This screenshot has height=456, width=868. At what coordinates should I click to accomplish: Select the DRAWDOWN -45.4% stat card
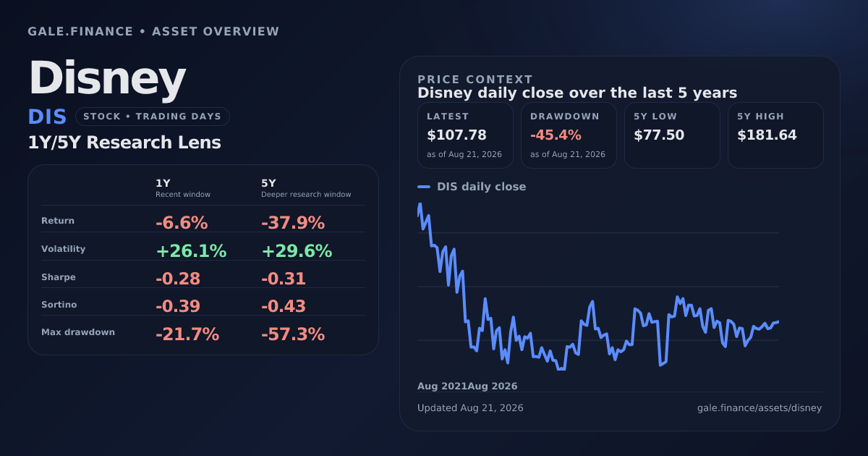click(x=569, y=135)
